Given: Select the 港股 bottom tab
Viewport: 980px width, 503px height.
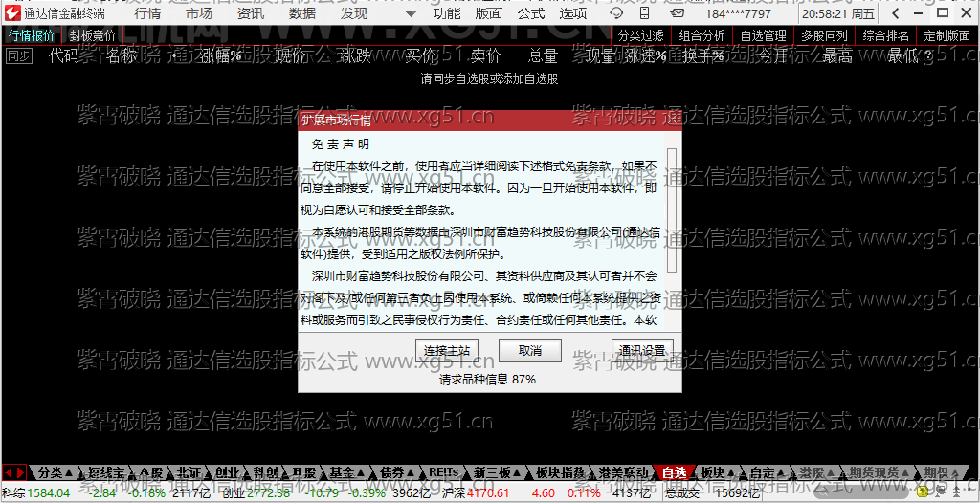Looking at the screenshot, I should (x=815, y=472).
